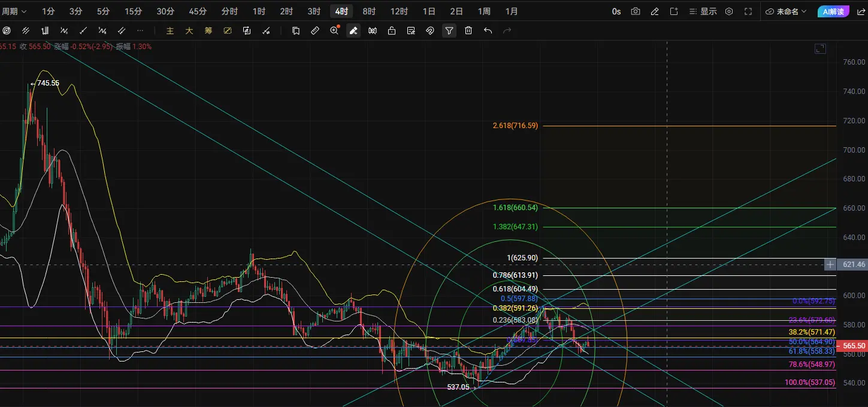This screenshot has width=868, height=407.
Task: Select the eight-wave pattern tool
Action: [x=102, y=31]
